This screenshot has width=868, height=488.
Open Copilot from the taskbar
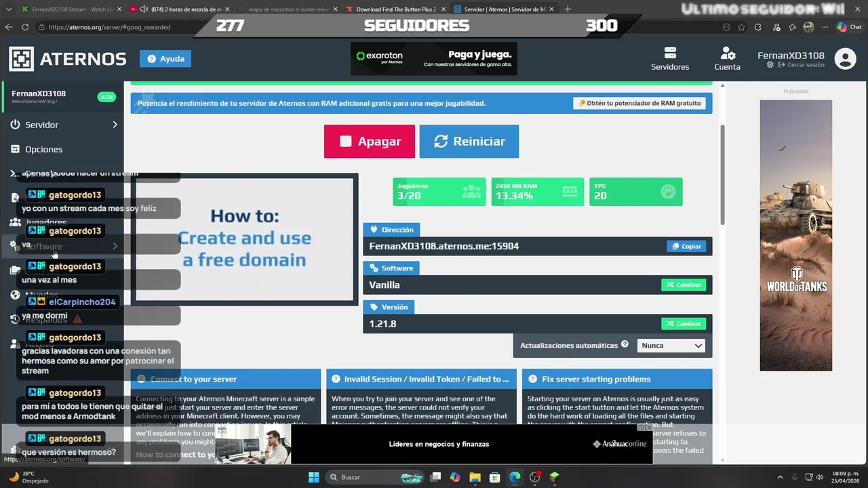tap(455, 477)
